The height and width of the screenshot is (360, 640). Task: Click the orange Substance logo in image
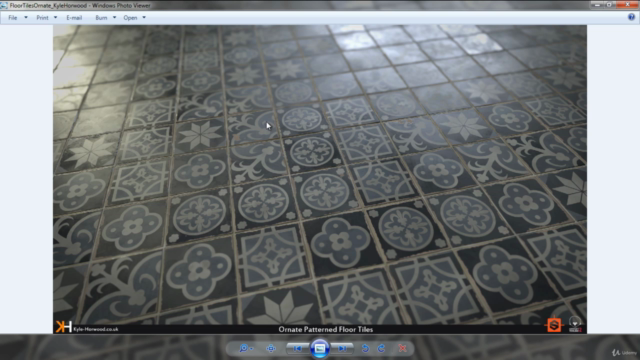554,325
